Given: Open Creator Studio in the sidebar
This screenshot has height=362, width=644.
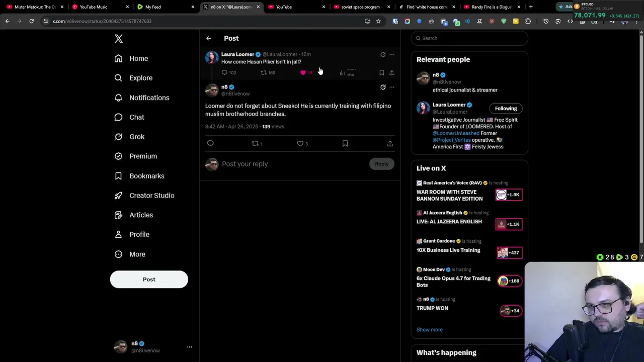Looking at the screenshot, I should pos(144,195).
